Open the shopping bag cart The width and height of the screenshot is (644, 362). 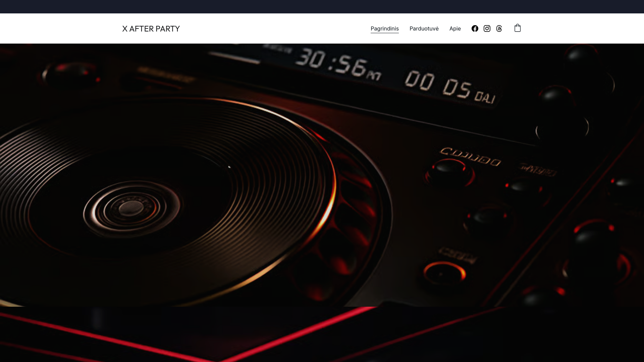518,28
